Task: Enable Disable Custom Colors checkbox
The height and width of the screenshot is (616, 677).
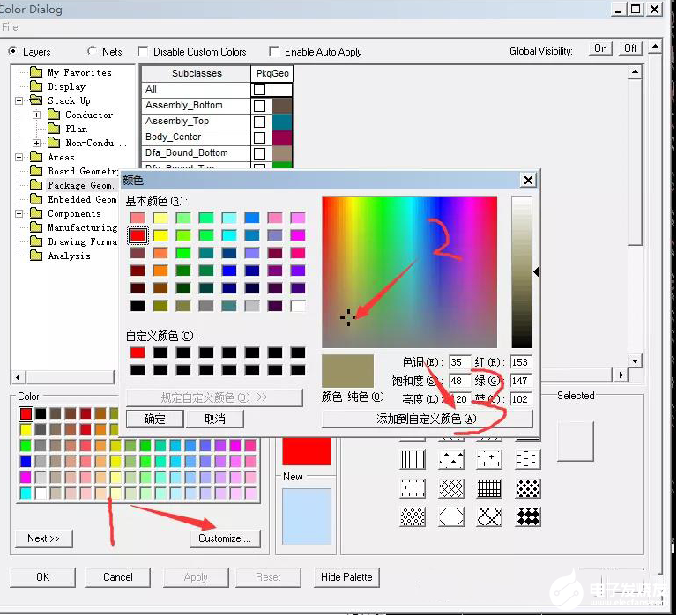Action: 143,51
